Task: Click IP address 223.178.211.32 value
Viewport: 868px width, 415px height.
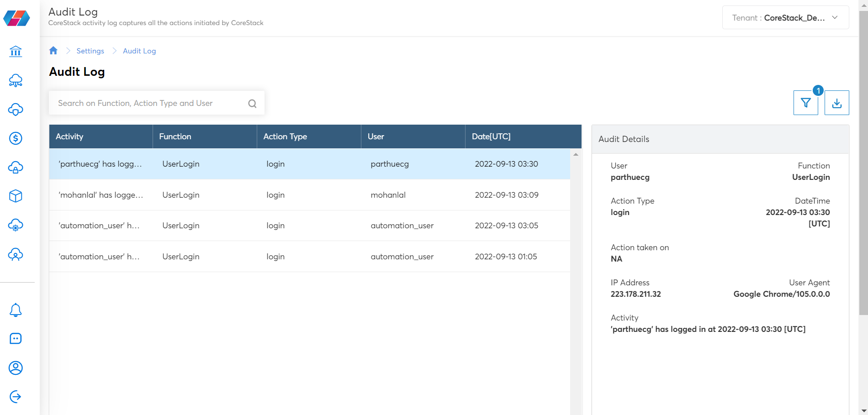Action: [636, 294]
